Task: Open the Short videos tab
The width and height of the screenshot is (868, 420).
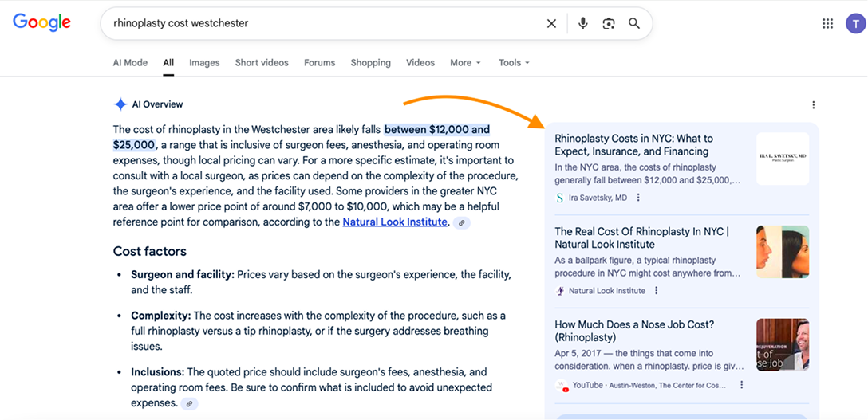Action: coord(262,63)
